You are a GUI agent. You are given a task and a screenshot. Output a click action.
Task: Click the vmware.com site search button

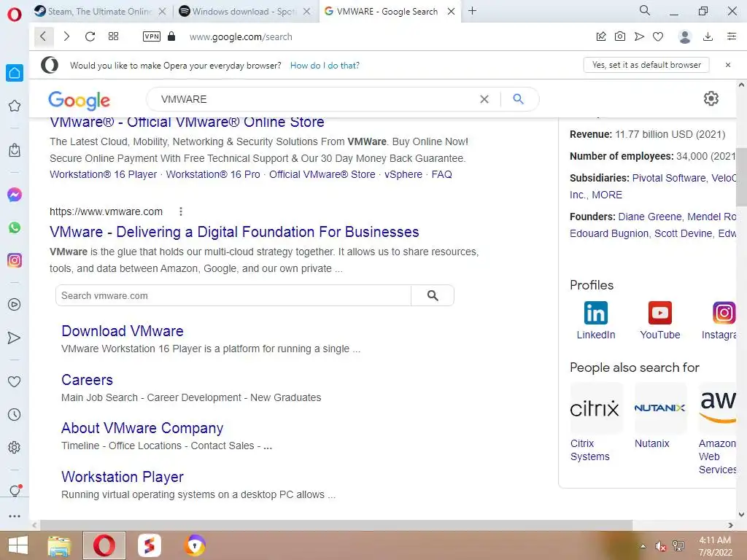[433, 296]
